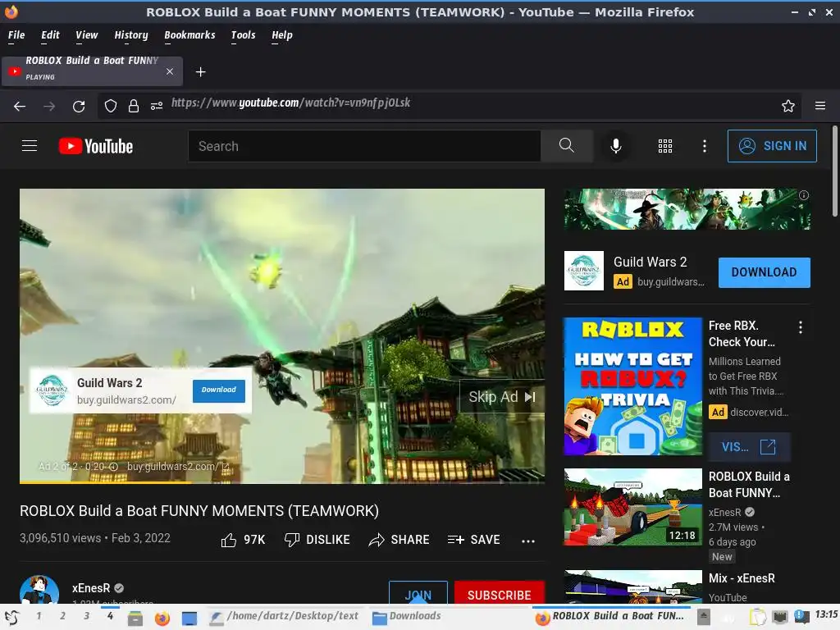Open the xEnesR channel name link
Image resolution: width=840 pixels, height=630 pixels.
pyautogui.click(x=91, y=588)
